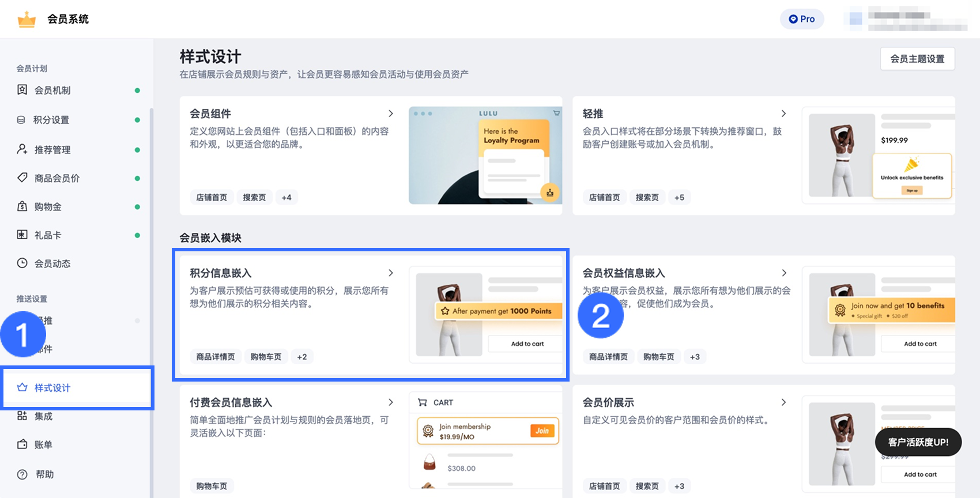Screen dimensions: 980x498
Task: Click the 积分信息嵌入 1000 Points preview
Action: pyautogui.click(x=485, y=315)
